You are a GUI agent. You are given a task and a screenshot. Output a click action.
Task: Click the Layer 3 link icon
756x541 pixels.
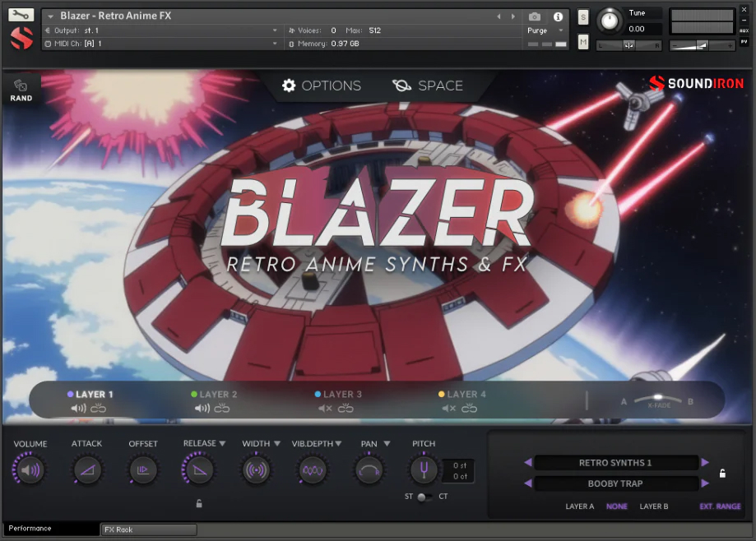coord(346,409)
